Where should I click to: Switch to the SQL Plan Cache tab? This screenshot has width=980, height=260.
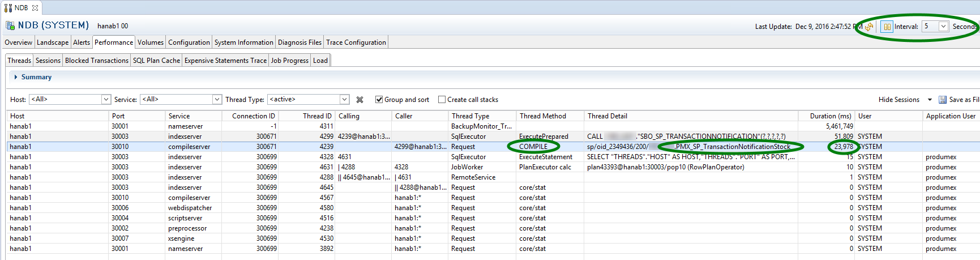tap(156, 61)
